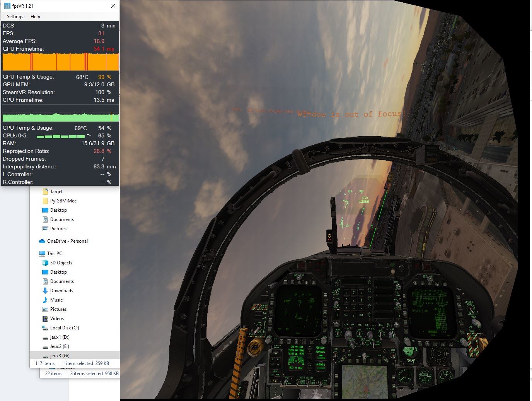
Task: Open the Videos folder icon
Action: (45, 319)
